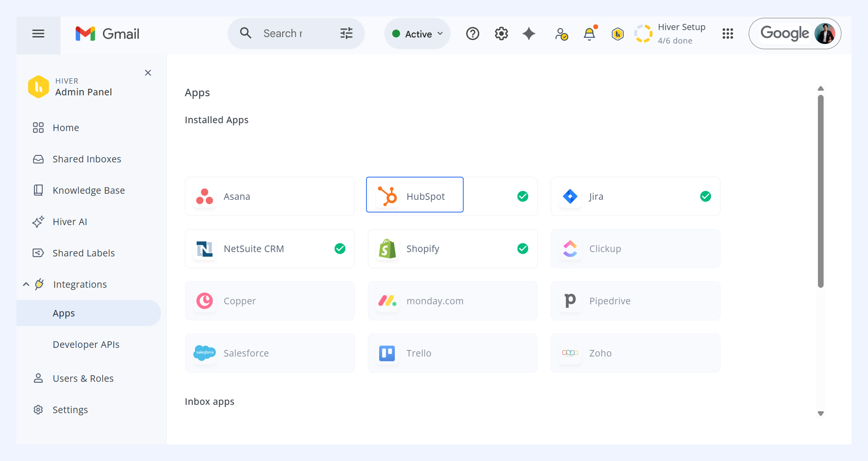Open the user check status icon
Image resolution: width=868 pixels, height=461 pixels.
pos(562,34)
